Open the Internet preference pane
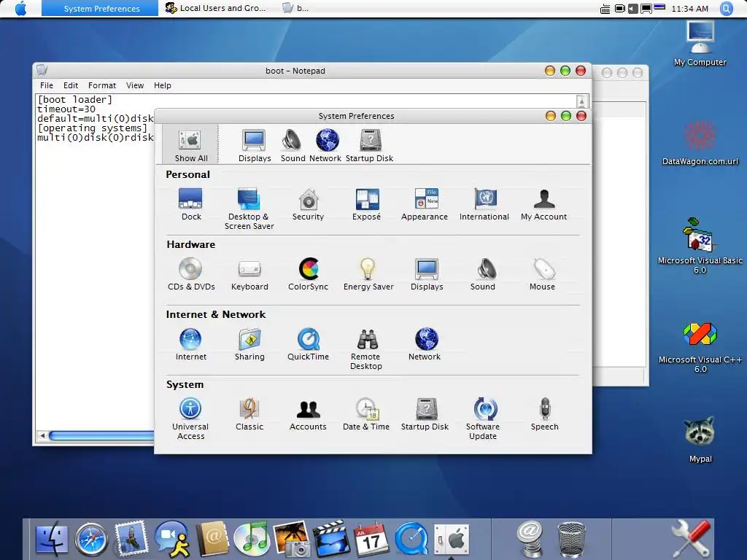This screenshot has height=560, width=747. tap(191, 344)
